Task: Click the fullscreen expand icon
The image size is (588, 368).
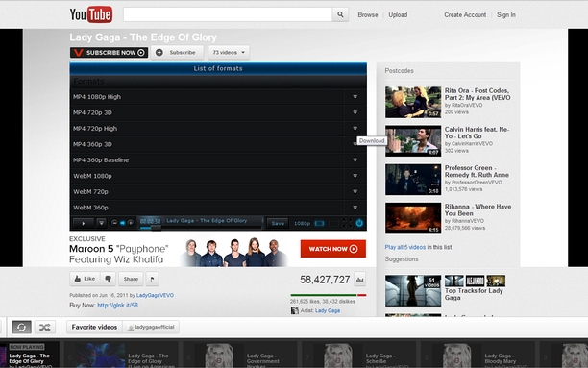Action: [347, 223]
